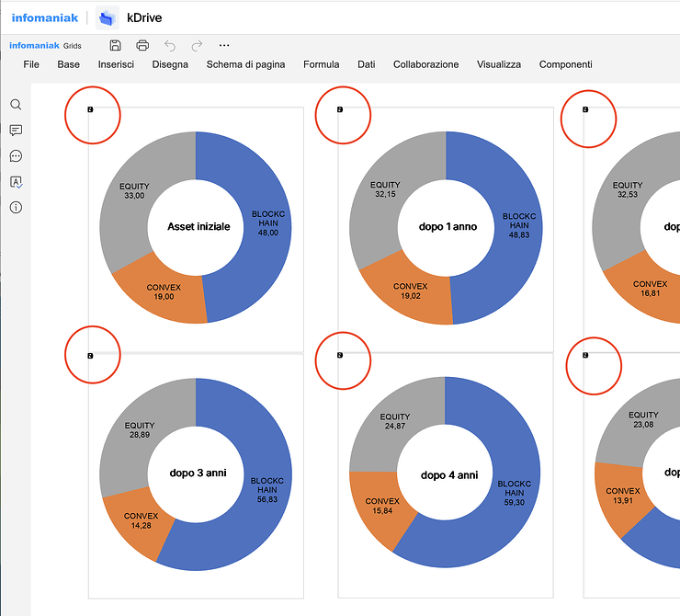
Task: Select the 'dopo 4 anni' chart title
Action: [449, 475]
